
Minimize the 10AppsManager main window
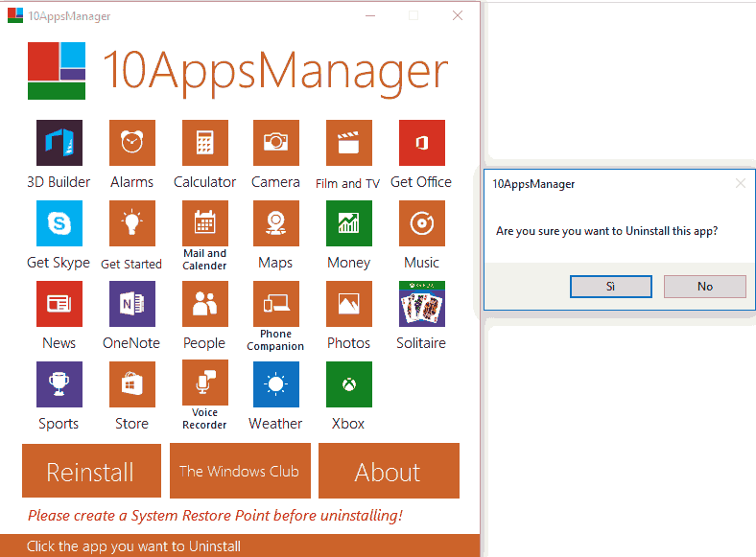370,16
